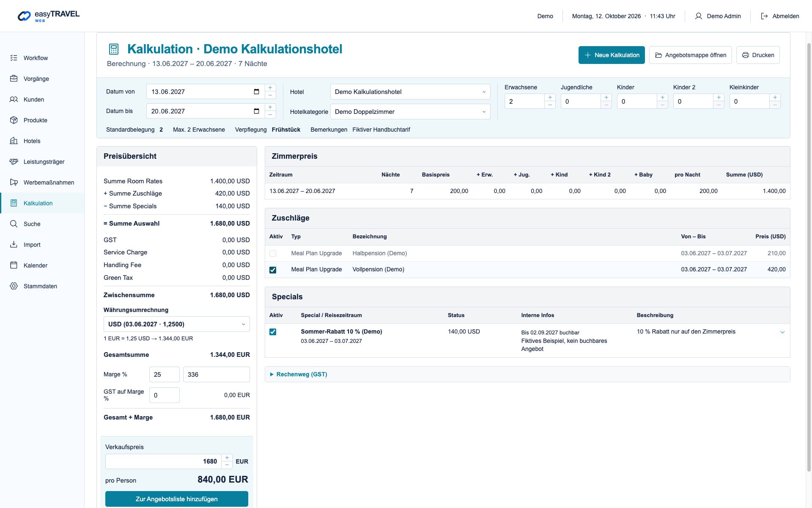Enable the Halbpension (Demo) surcharge checkbox
This screenshot has height=508, width=812.
273,254
